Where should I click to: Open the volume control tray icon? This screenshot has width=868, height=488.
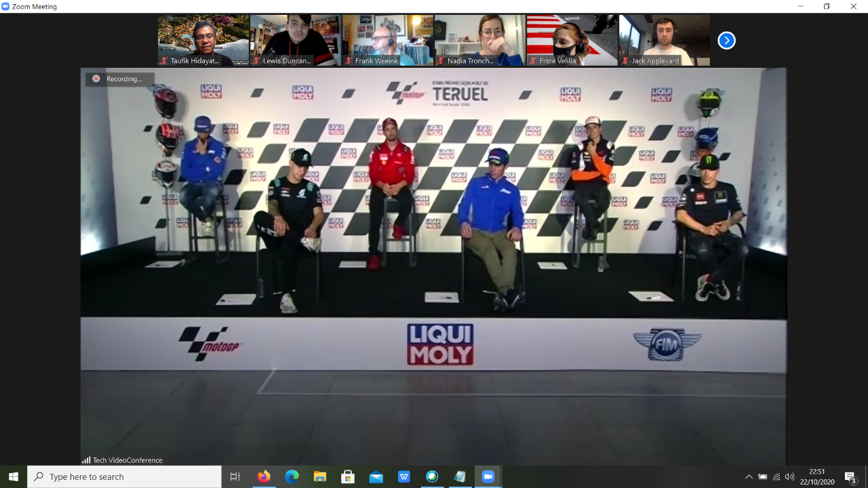pyautogui.click(x=789, y=476)
